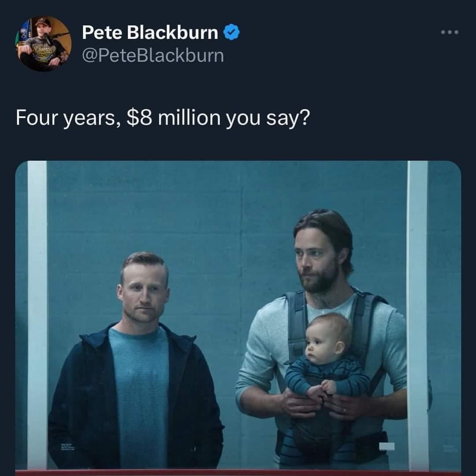Open the @PeteBlackburn handle link
This screenshot has height=476, width=476.
point(152,56)
